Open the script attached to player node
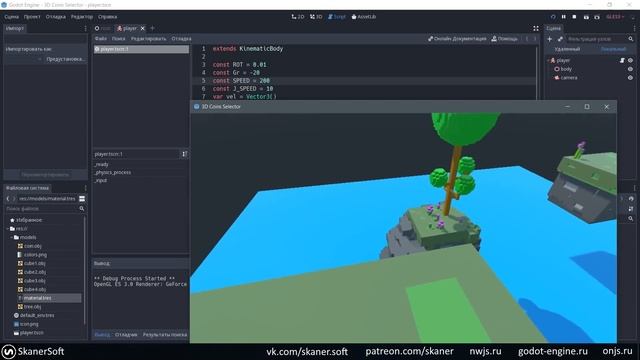This screenshot has height=360, width=640. (x=622, y=60)
